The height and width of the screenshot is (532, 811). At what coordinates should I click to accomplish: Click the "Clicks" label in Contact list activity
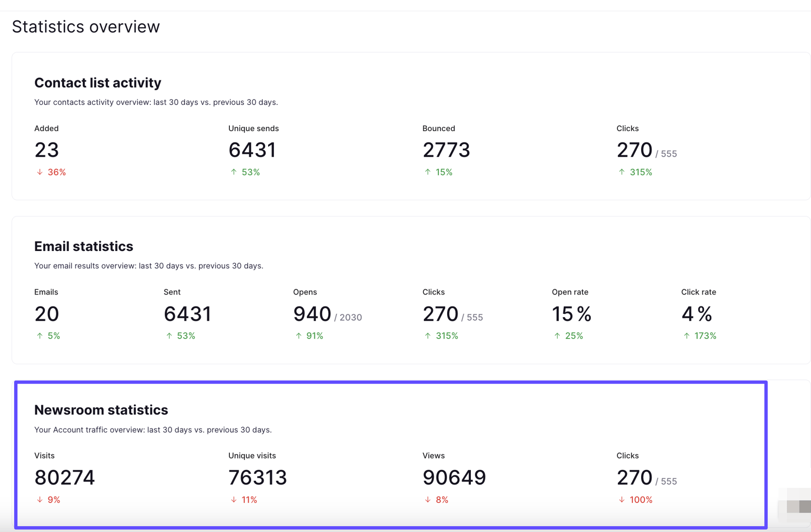click(x=628, y=128)
